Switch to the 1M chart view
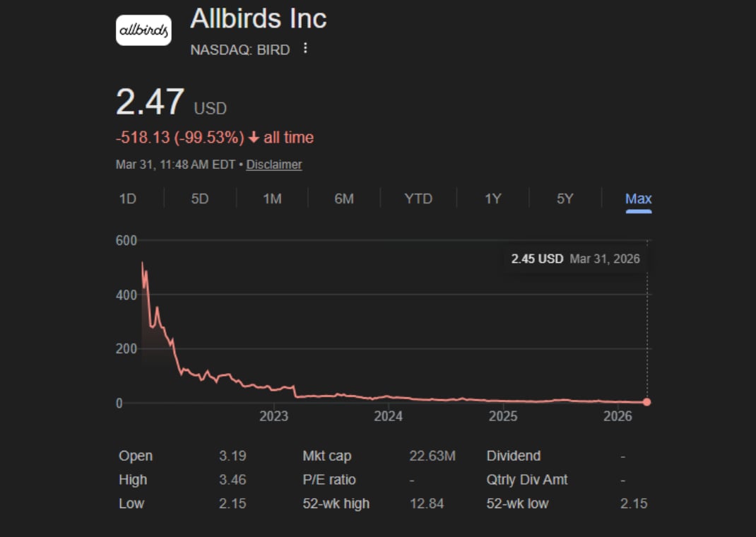Image resolution: width=756 pixels, height=537 pixels. coord(271,199)
